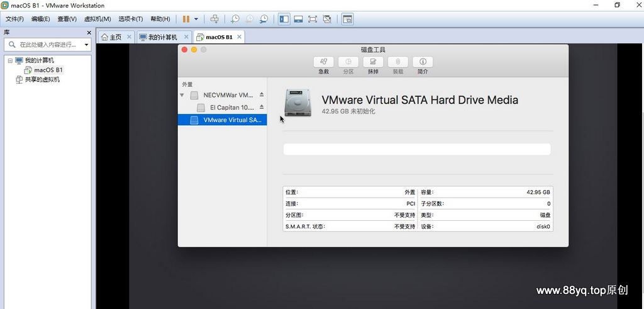Viewport: 644px width, 309px height.
Task: Toggle the console view toolbar icon
Action: [x=347, y=19]
